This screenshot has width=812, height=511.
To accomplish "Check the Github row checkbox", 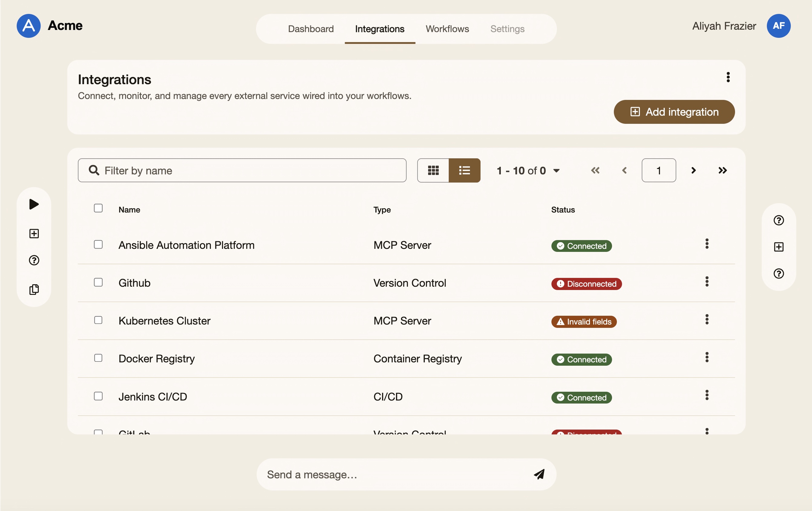I will 98,282.
